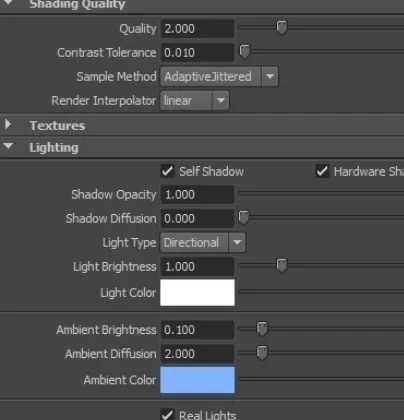Open the blue Ambient Color swatch

(197, 380)
